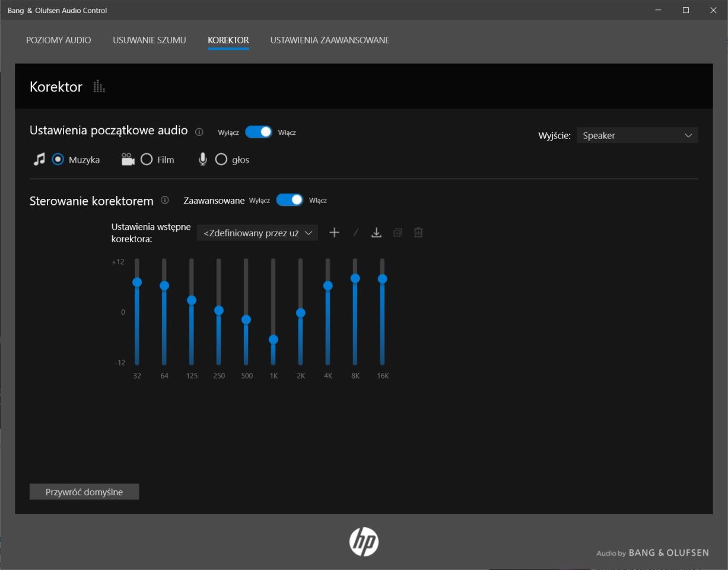This screenshot has height=570, width=728.
Task: Click the 125 Hz slider handle
Action: (192, 300)
